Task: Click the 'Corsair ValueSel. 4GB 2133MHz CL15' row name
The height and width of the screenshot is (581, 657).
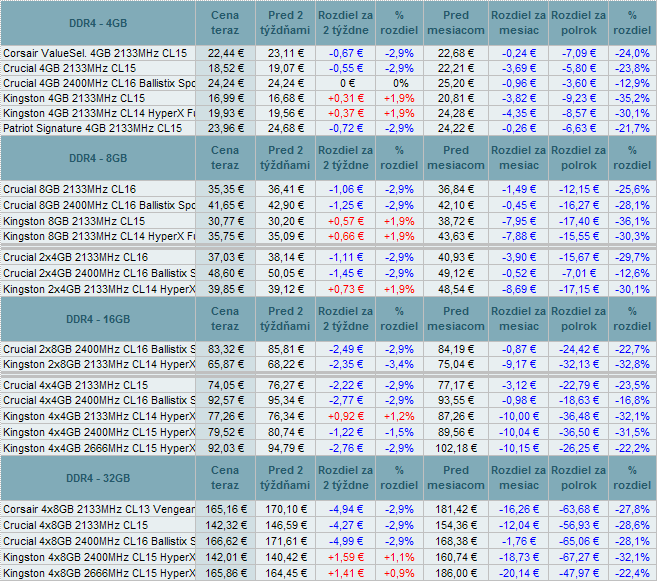Action: tap(95, 53)
